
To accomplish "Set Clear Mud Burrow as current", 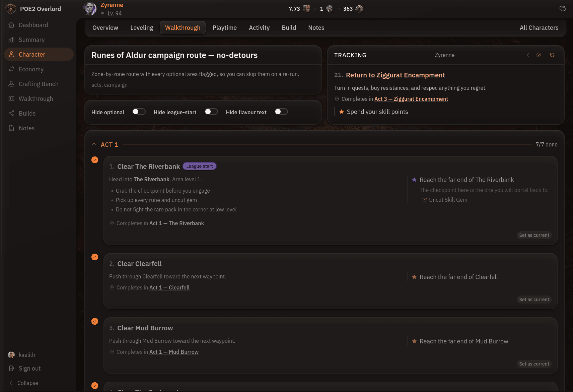I will [534, 364].
